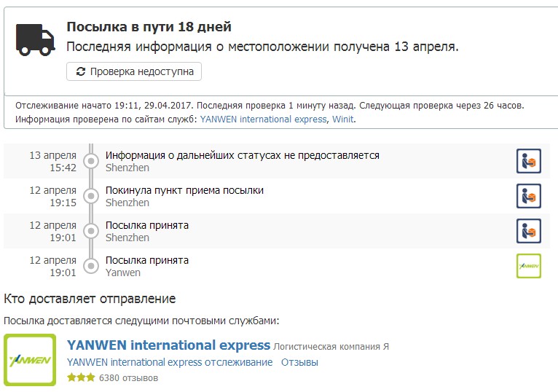This screenshot has width=558, height=392.
Task: Click carrier icon for "Покинула пункт приема посылки"
Action: [x=528, y=196]
